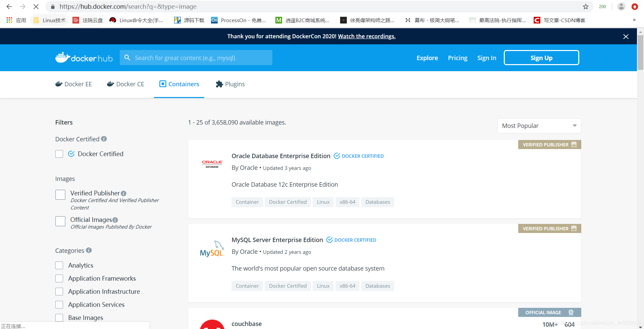Open the ProcessOn bookmark
This screenshot has height=329, width=644.
pyautogui.click(x=238, y=20)
